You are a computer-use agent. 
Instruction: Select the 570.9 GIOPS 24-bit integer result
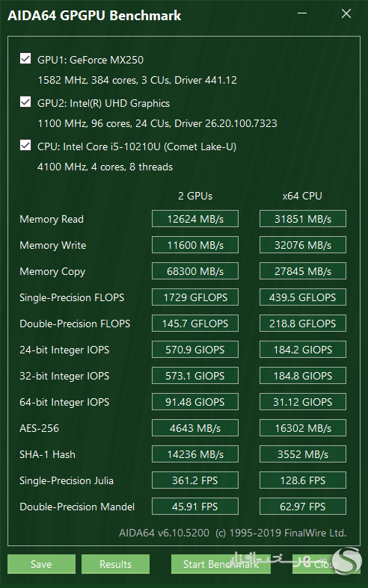point(195,350)
